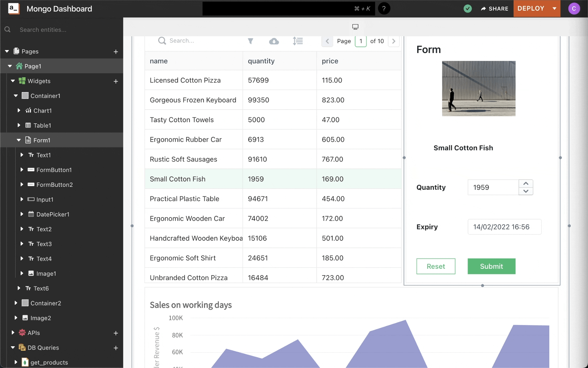
Task: Add a new DB query with plus icon
Action: coord(116,348)
